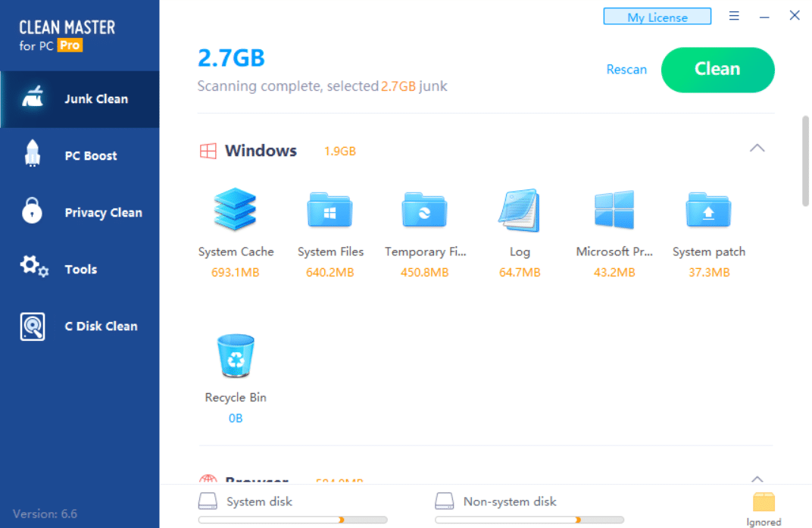Image resolution: width=812 pixels, height=528 pixels.
Task: Click the Non-system disk drive icon
Action: point(445,501)
